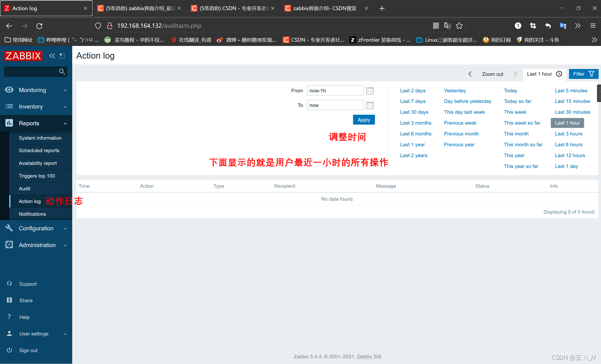Click inside the From input field

click(x=335, y=91)
